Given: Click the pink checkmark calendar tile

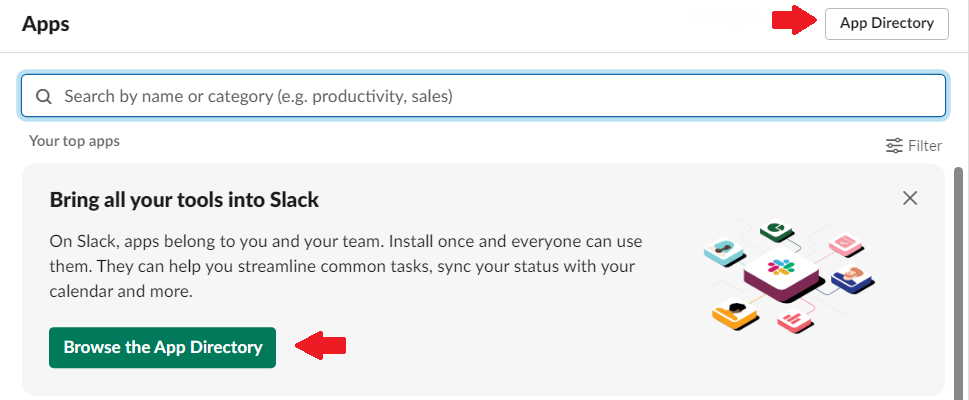Looking at the screenshot, I should point(845,243).
